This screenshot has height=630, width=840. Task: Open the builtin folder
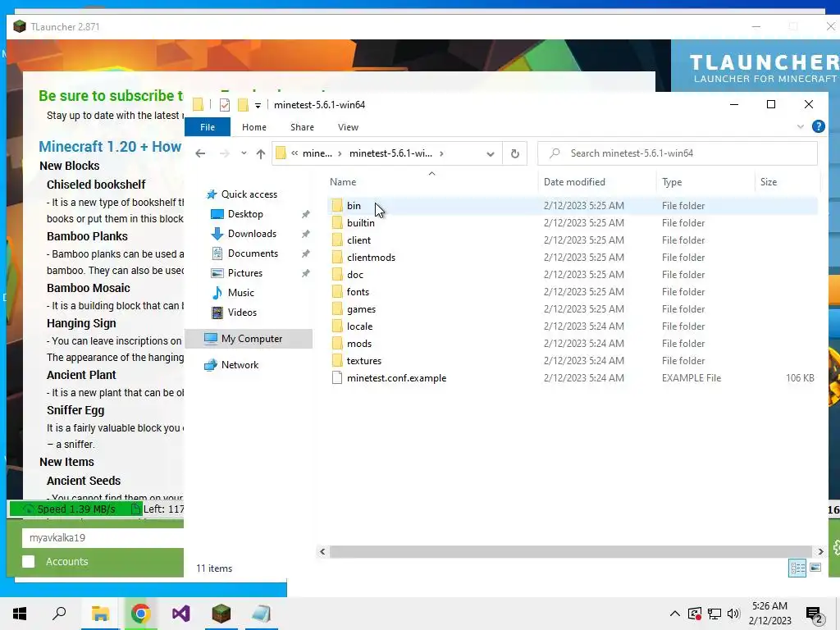tap(361, 223)
